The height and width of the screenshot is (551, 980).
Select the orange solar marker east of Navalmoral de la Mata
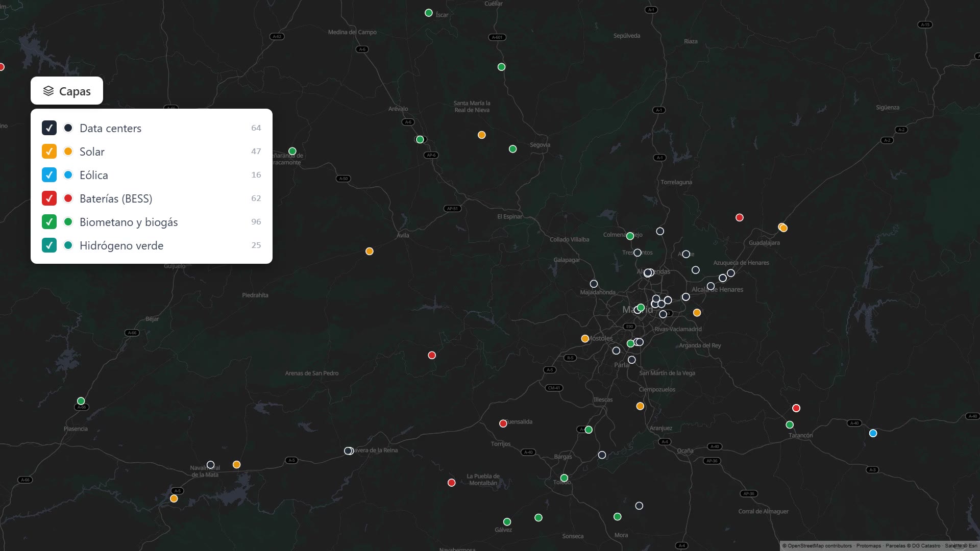(236, 464)
